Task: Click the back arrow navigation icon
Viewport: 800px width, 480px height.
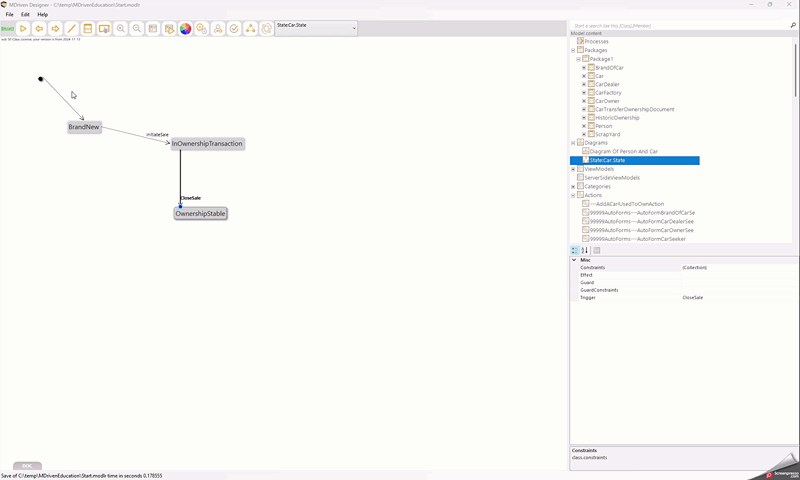Action: pos(39,29)
